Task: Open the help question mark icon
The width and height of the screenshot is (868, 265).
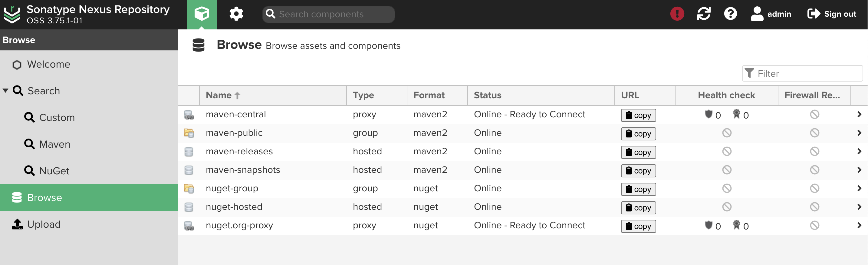Action: [x=730, y=14]
